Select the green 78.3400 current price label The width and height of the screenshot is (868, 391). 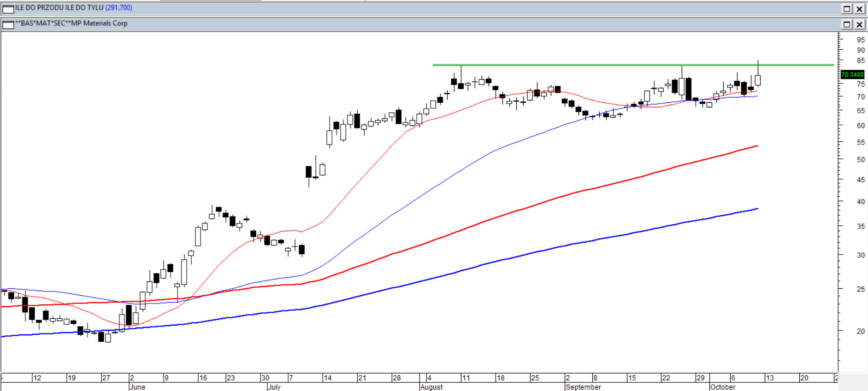[x=852, y=75]
